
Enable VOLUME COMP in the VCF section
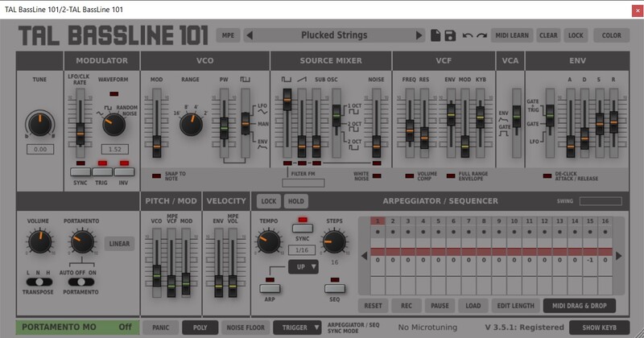[x=410, y=175]
